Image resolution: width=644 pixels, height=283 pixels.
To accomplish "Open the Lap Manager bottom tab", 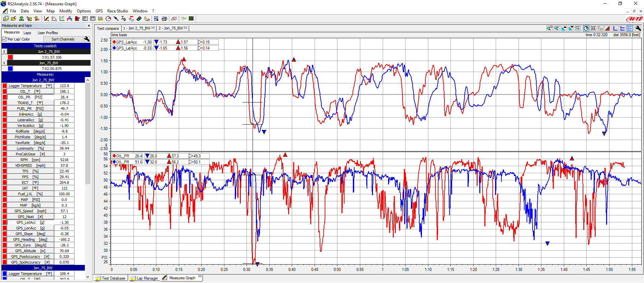I will point(145,278).
